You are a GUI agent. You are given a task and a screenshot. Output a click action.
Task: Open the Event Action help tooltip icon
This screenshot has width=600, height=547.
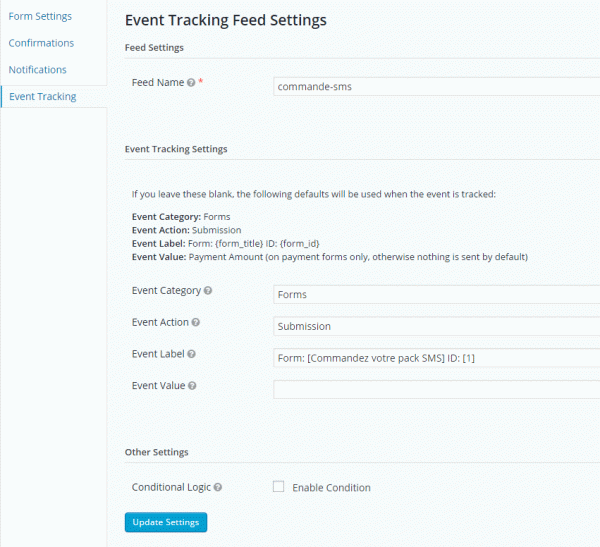tap(196, 322)
